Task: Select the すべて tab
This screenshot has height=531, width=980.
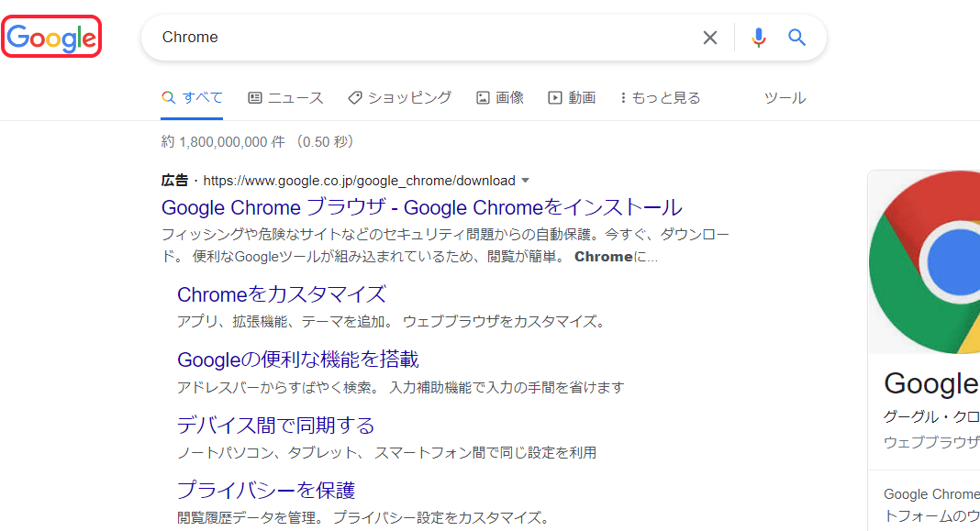Action: pos(192,98)
